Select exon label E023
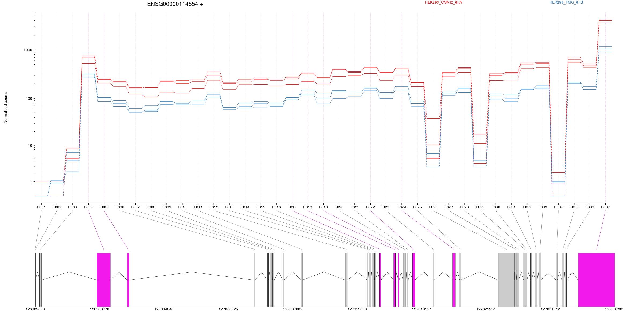Screen dimensions: 644x322 tap(386, 207)
